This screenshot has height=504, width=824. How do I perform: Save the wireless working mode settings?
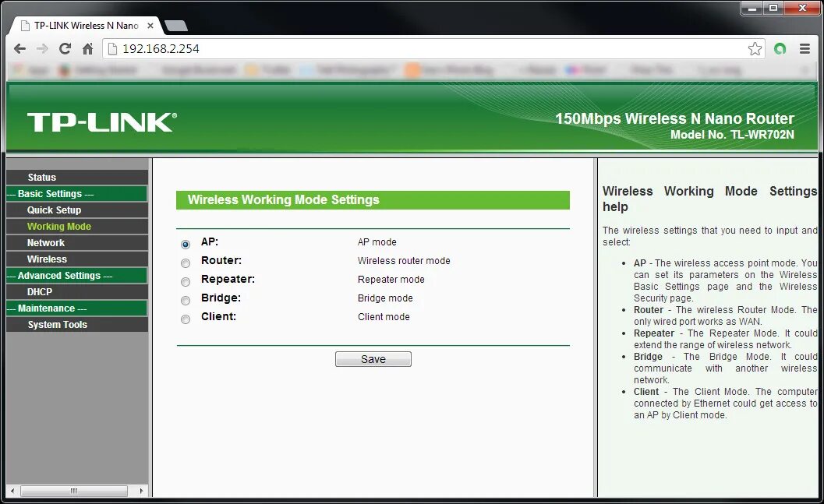(373, 359)
